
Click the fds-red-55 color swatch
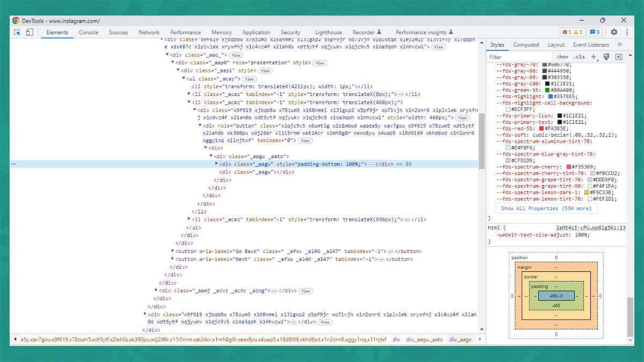point(541,129)
